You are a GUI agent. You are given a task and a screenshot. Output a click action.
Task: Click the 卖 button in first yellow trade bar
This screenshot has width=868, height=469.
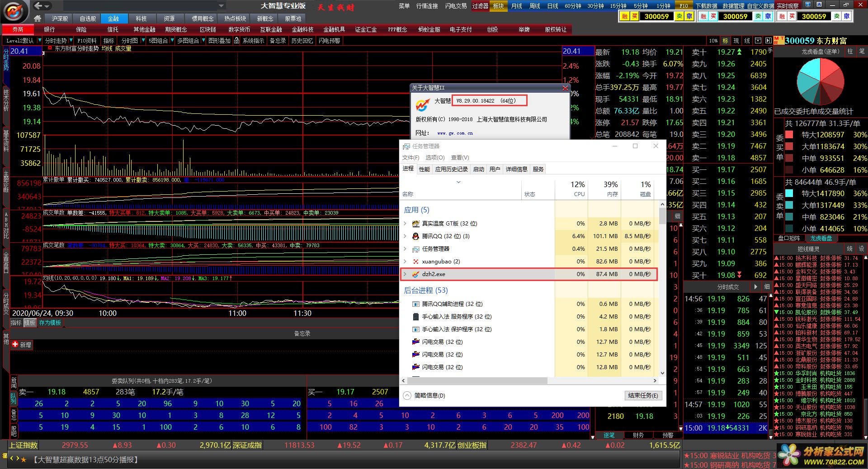click(679, 16)
